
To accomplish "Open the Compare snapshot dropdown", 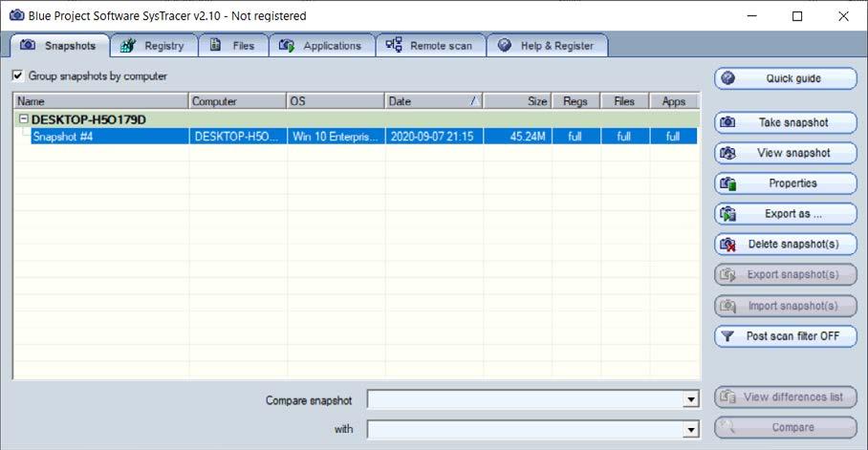I will pos(690,399).
